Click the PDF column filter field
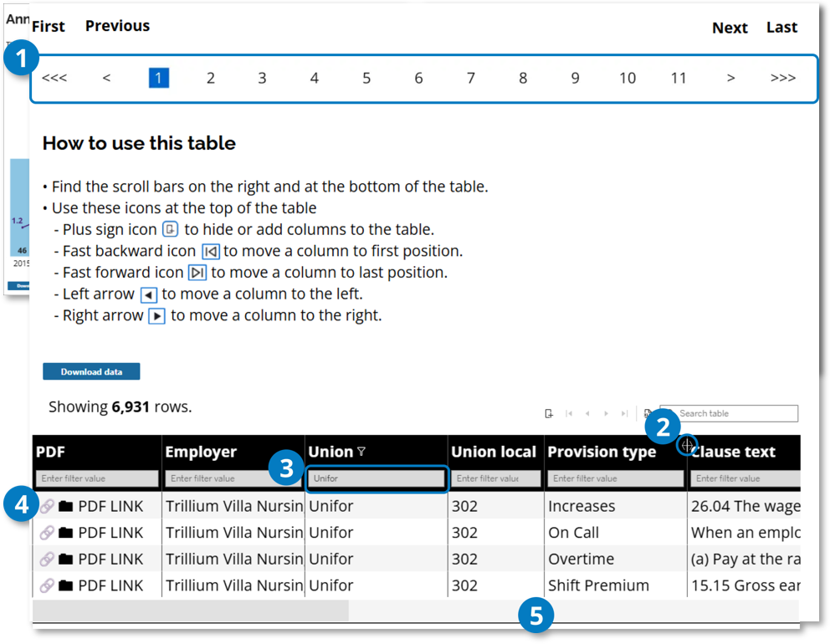830x644 pixels. [x=97, y=478]
